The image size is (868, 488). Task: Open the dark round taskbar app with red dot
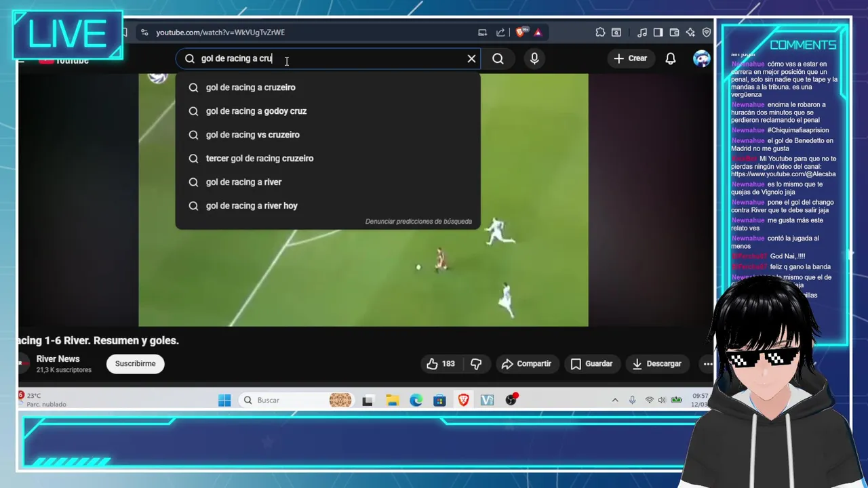[511, 400]
